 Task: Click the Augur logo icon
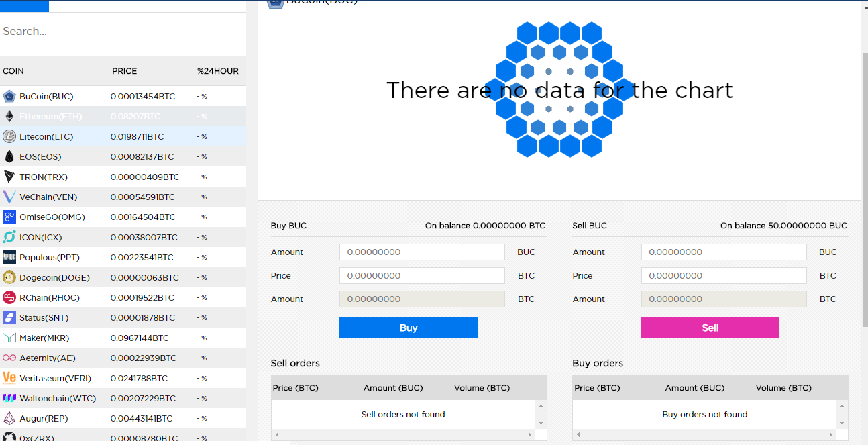click(9, 419)
